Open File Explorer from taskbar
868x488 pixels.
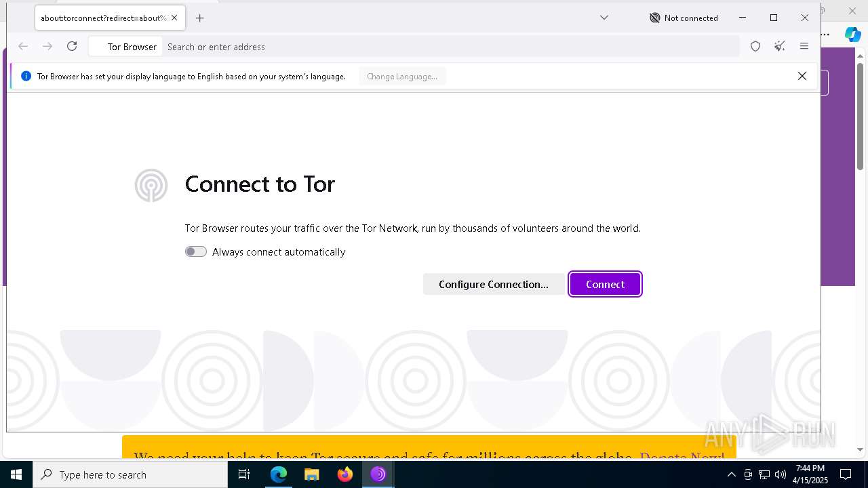pyautogui.click(x=312, y=474)
